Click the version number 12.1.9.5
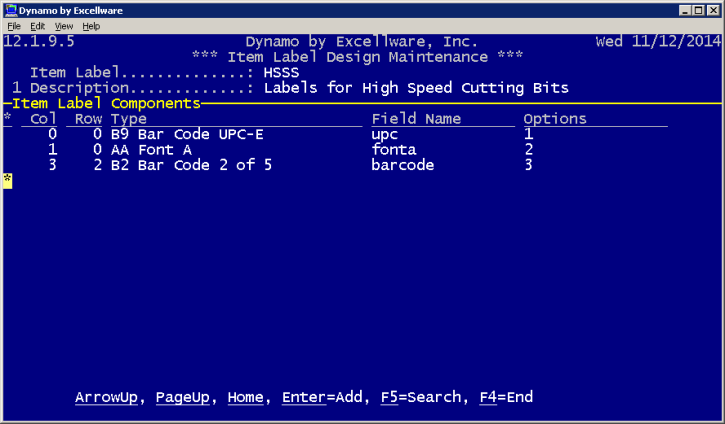The image size is (725, 424). click(x=39, y=42)
